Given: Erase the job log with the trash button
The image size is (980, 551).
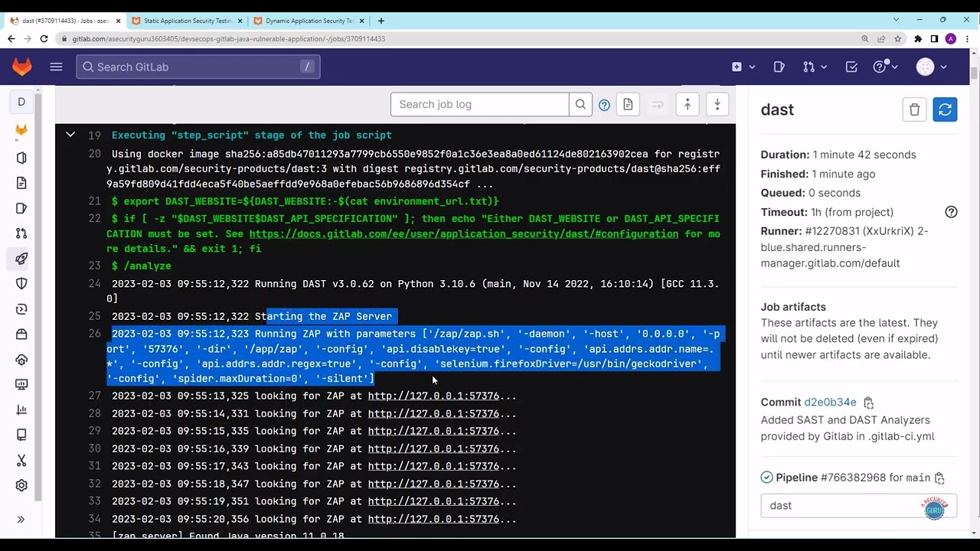Looking at the screenshot, I should [x=914, y=109].
